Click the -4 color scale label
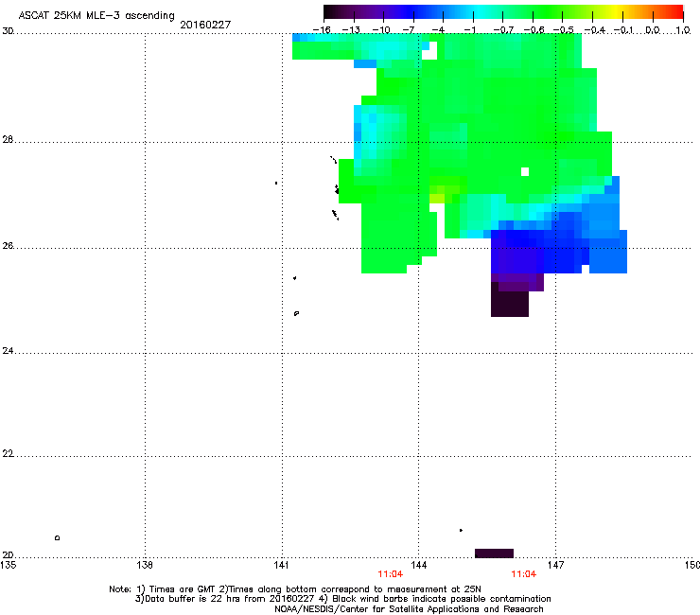This screenshot has height=615, width=700. click(438, 30)
